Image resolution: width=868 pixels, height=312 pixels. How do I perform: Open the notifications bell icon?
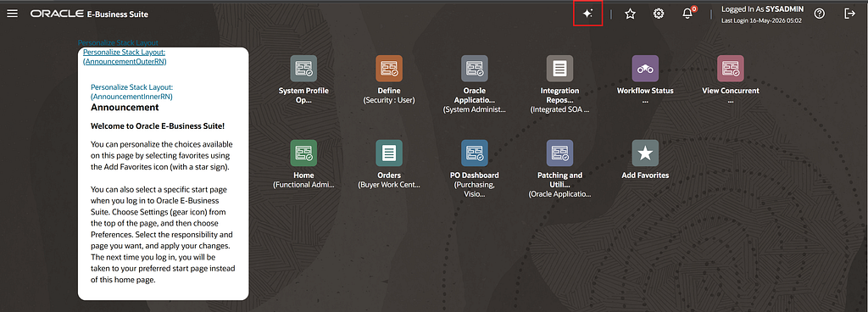687,14
